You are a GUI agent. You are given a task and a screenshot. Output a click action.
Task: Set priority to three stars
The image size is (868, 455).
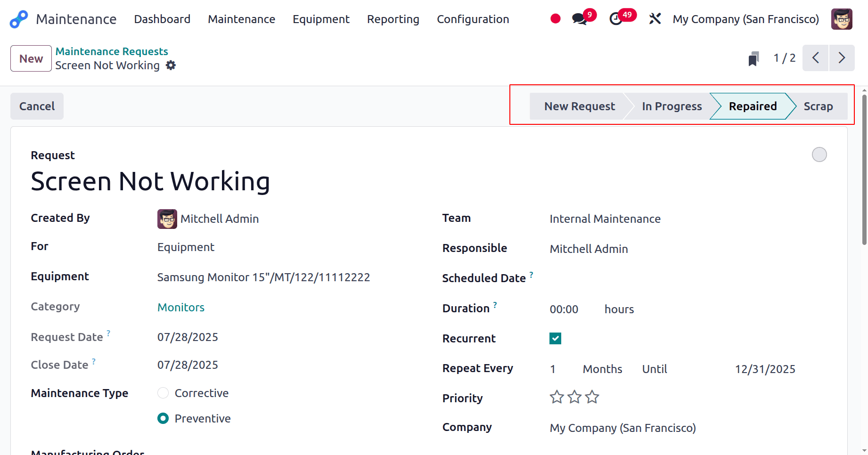coord(592,397)
